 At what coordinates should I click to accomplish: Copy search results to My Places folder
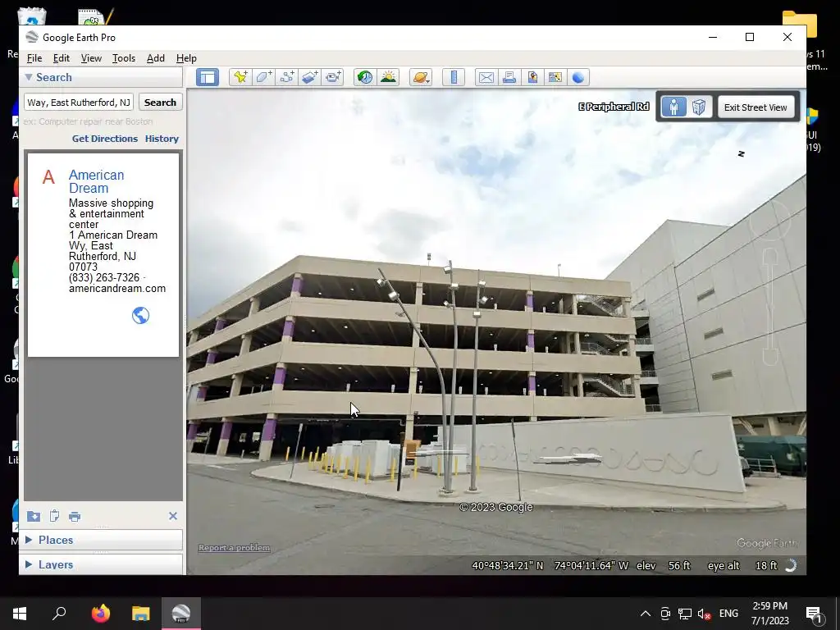(x=33, y=516)
